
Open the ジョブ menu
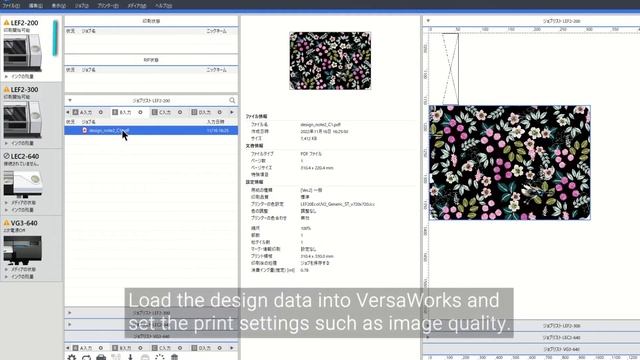click(x=82, y=6)
